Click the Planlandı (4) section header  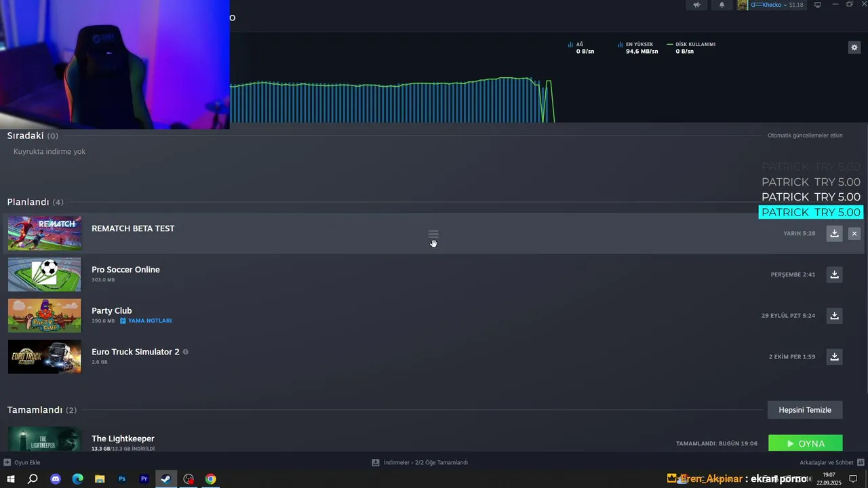click(x=35, y=202)
